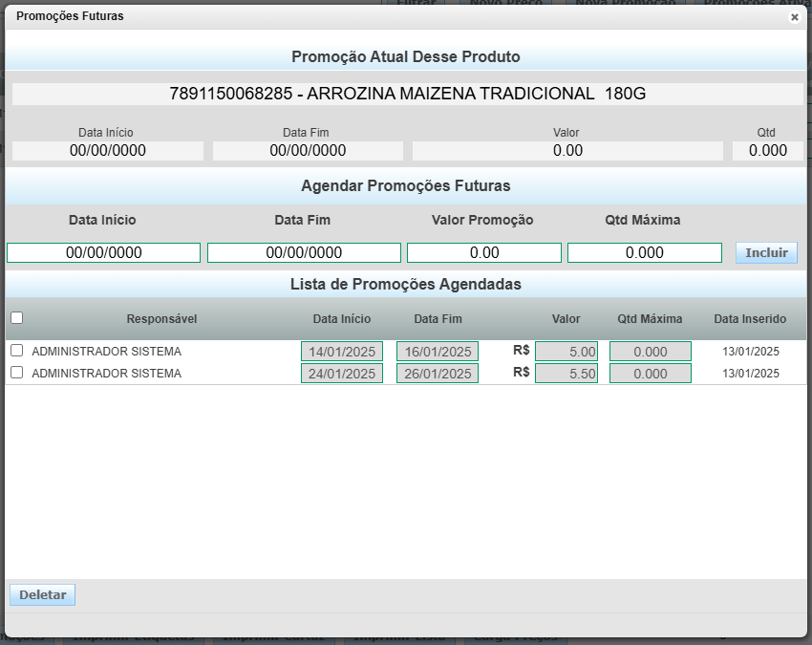Image resolution: width=812 pixels, height=645 pixels.
Task: Click the Qtd Máxima input field
Action: tap(644, 252)
